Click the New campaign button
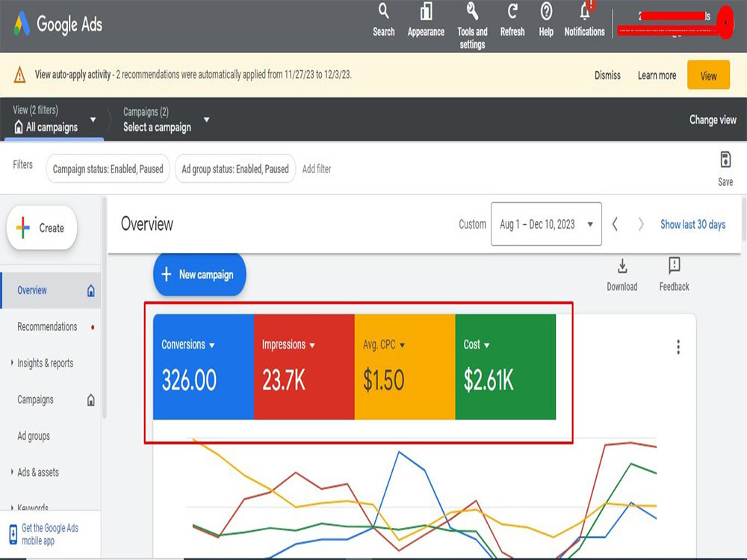The image size is (747, 560). tap(199, 274)
